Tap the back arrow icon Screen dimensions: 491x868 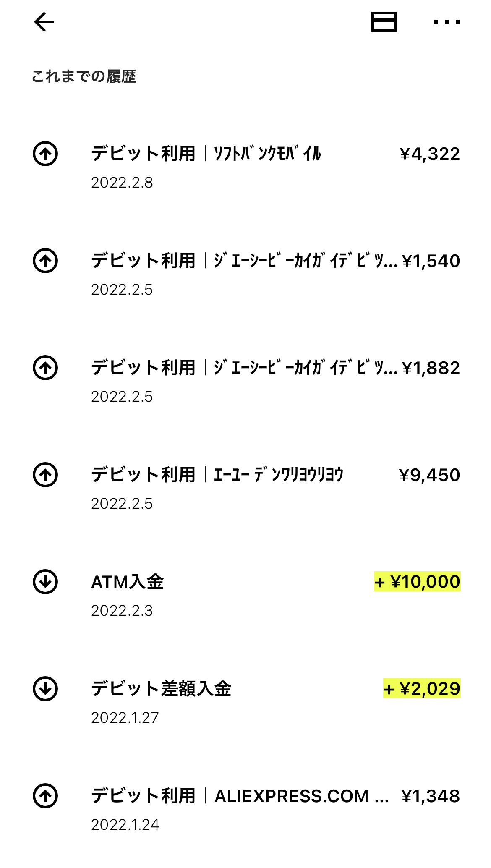pyautogui.click(x=44, y=22)
